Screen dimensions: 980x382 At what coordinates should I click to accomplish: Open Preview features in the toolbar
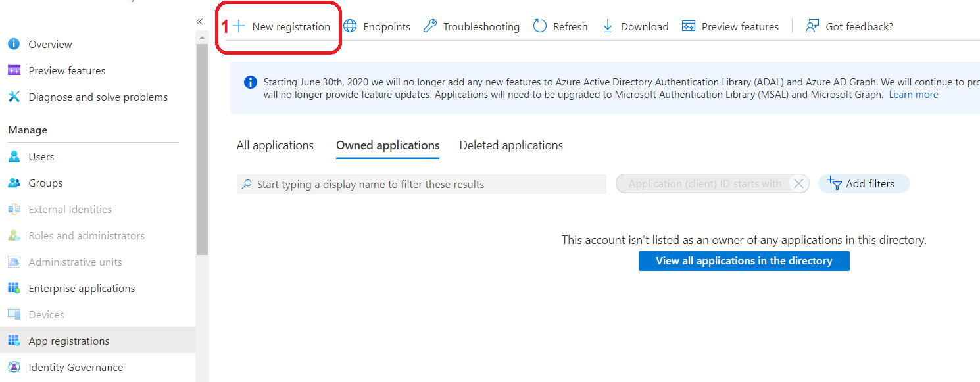(730, 26)
